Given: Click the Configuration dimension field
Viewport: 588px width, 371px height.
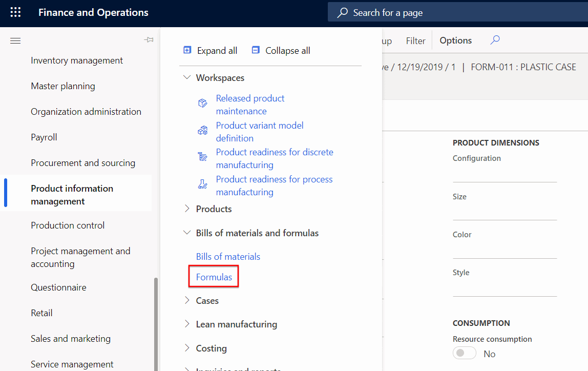Looking at the screenshot, I should point(505,174).
